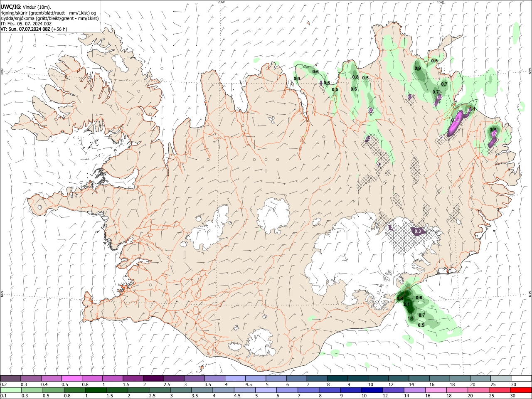Click the 0.9 rain value near the northeast coast
This screenshot has height=399, width=532.
pyautogui.click(x=418, y=69)
